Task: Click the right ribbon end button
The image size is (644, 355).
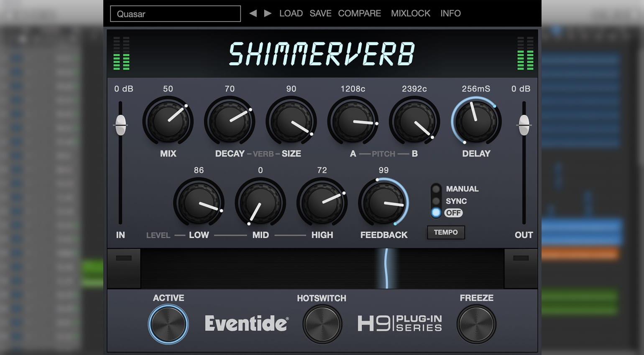Action: (x=521, y=269)
